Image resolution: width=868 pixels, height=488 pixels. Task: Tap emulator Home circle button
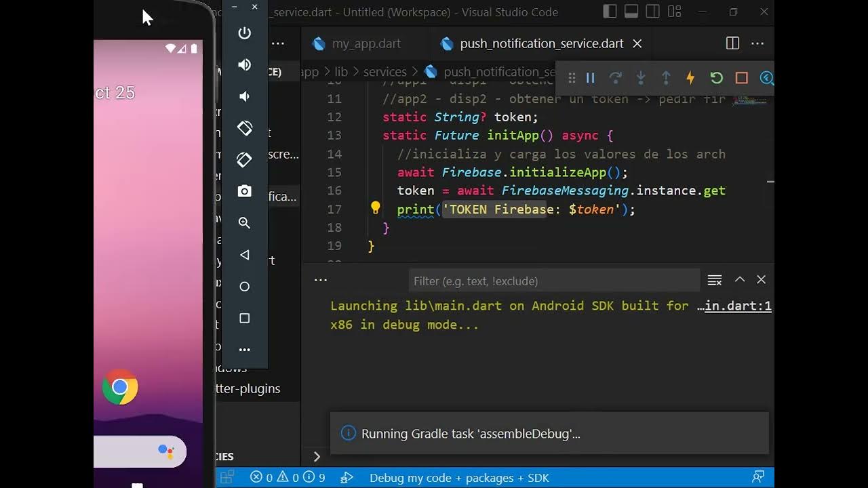pyautogui.click(x=245, y=287)
